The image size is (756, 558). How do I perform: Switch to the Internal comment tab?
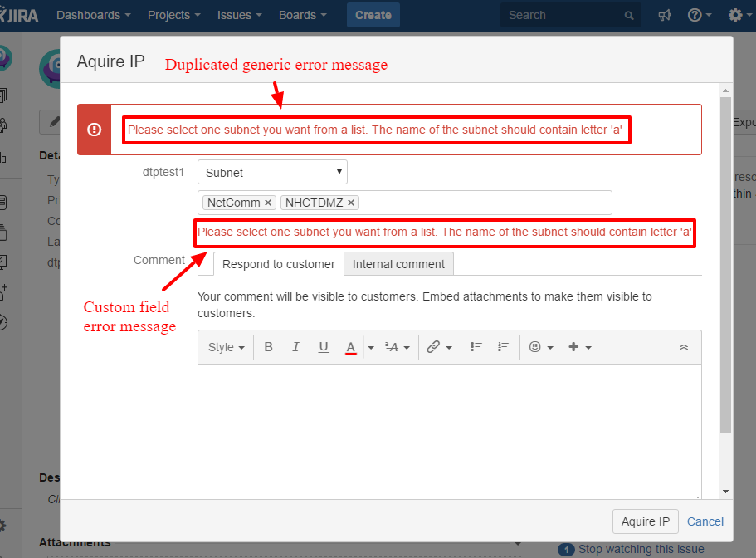(398, 264)
